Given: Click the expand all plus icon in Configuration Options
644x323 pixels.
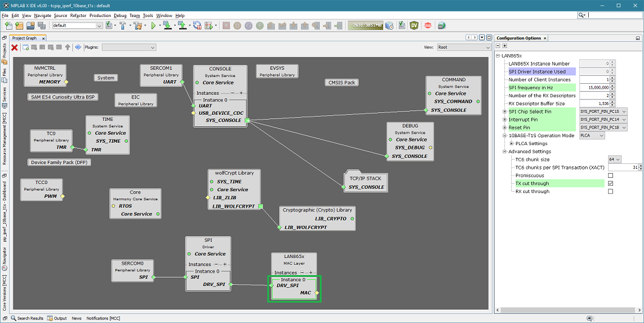Looking at the screenshot, I should 505,46.
